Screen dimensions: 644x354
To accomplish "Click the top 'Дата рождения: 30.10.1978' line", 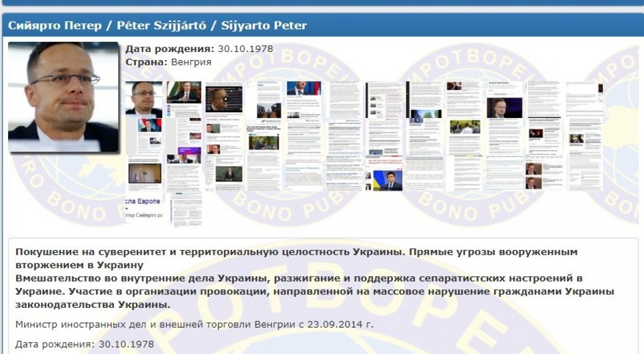I will (x=199, y=49).
